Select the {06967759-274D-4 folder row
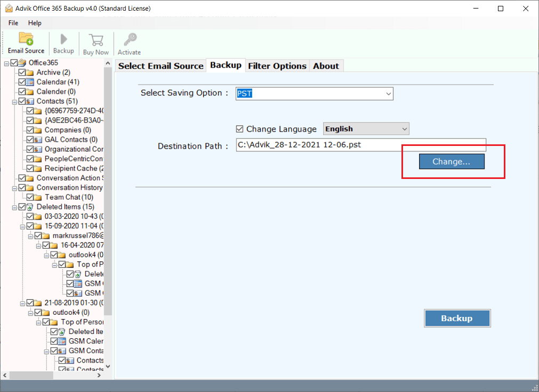This screenshot has height=392, width=539. pyautogui.click(x=74, y=111)
